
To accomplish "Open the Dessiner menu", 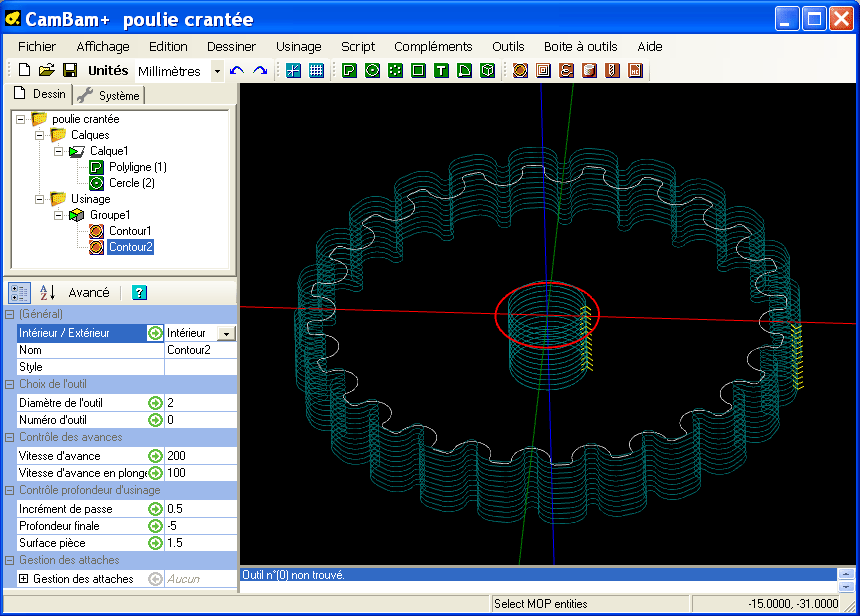I will (x=231, y=47).
